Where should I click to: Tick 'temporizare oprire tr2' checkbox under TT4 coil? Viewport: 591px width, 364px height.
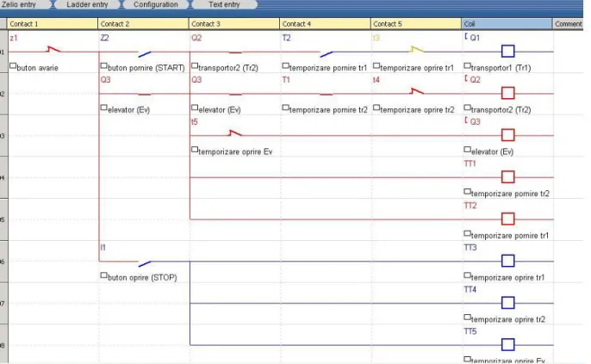pos(467,318)
